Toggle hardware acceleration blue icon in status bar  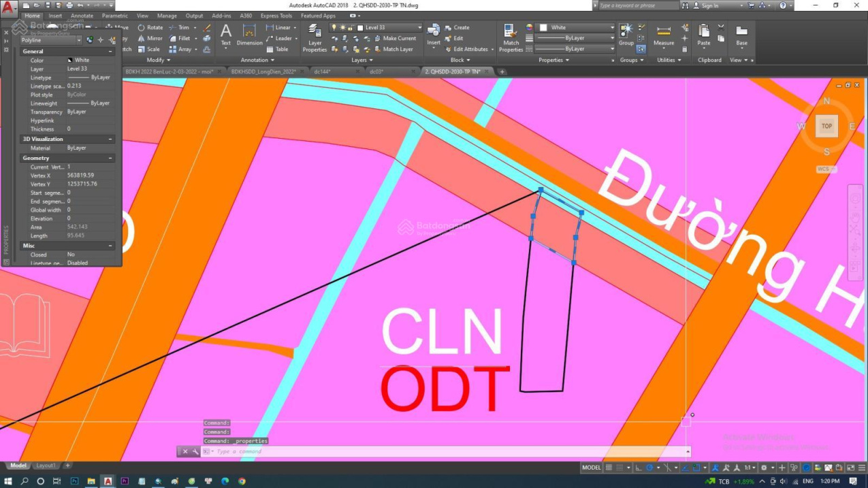pyautogui.click(x=806, y=468)
